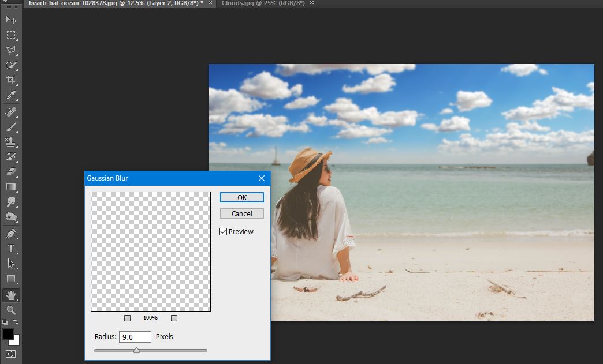The height and width of the screenshot is (364, 603).
Task: Select the Clone Stamp tool
Action: click(10, 141)
